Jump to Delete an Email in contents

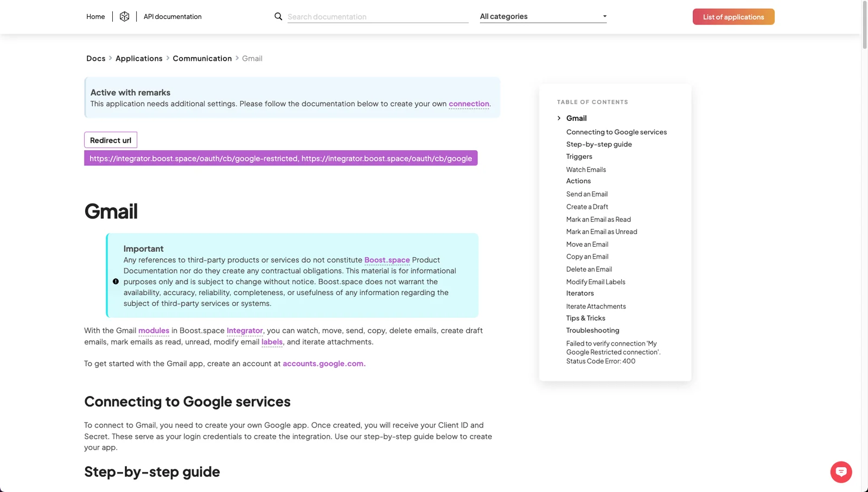click(x=589, y=269)
